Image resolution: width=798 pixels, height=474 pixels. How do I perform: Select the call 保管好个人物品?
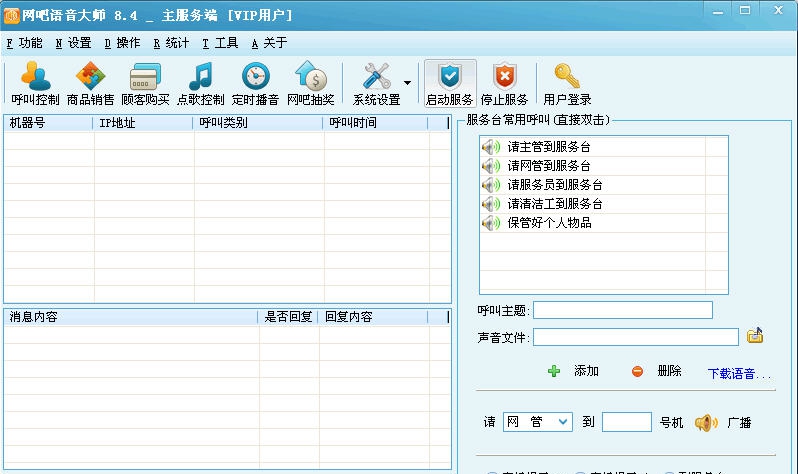tap(549, 223)
